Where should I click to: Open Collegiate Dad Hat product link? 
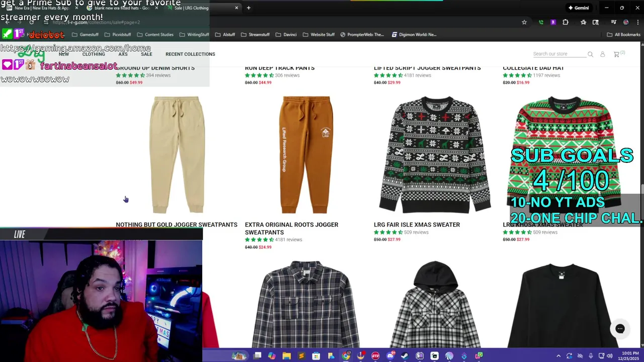(533, 68)
